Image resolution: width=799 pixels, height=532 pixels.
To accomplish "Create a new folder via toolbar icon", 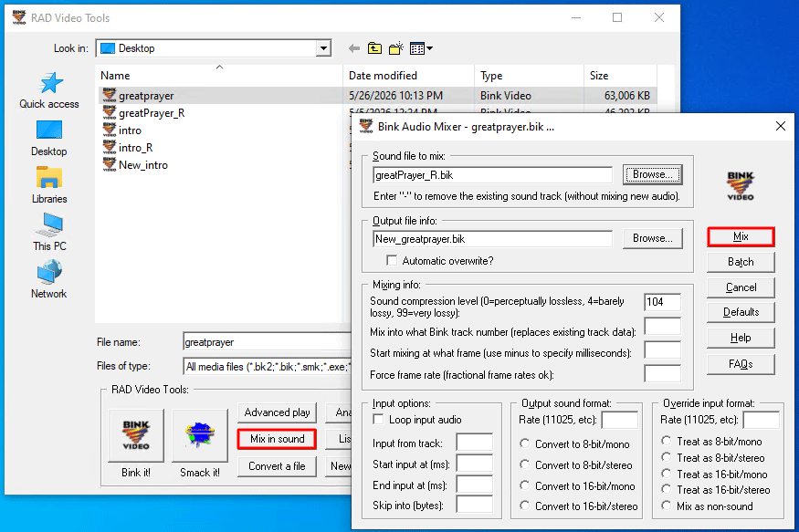I will [x=396, y=48].
